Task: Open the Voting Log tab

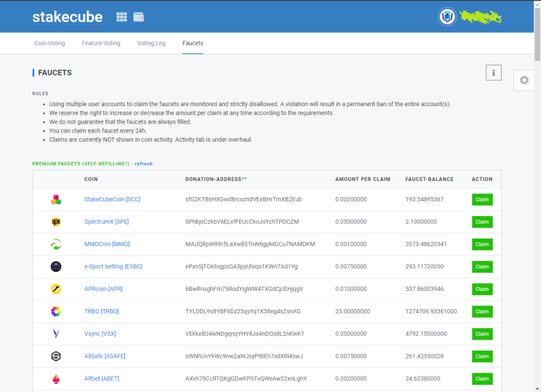Action: click(x=151, y=43)
